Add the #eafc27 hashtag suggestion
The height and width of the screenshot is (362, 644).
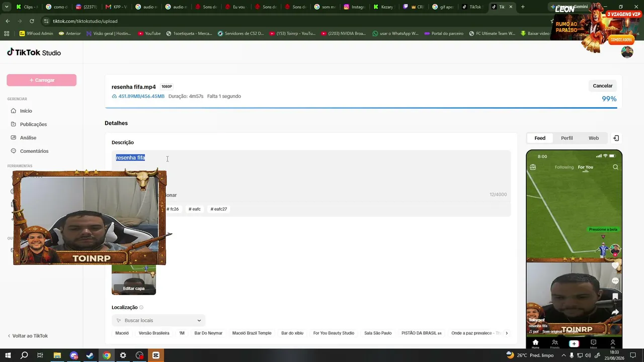pos(219,209)
